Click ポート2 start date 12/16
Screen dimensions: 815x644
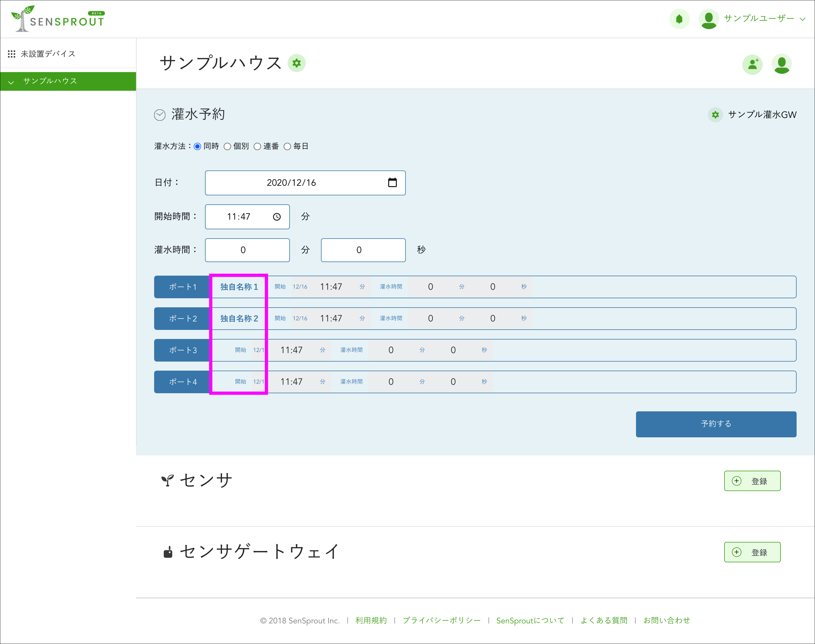pos(300,319)
